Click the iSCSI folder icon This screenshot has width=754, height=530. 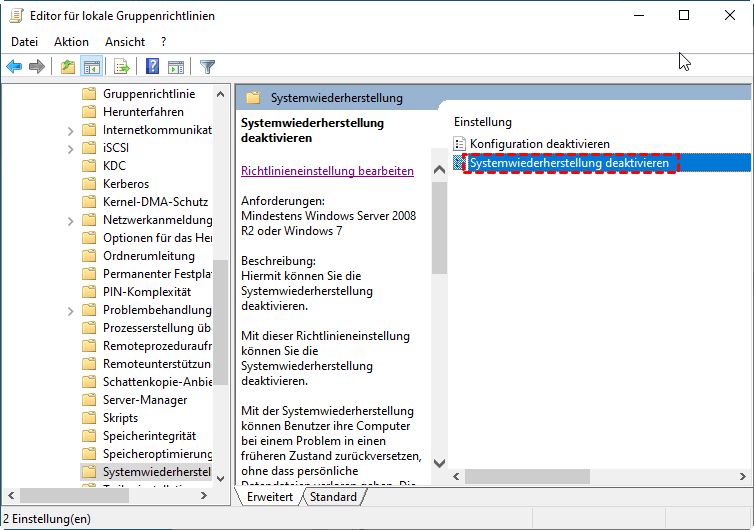coord(89,148)
